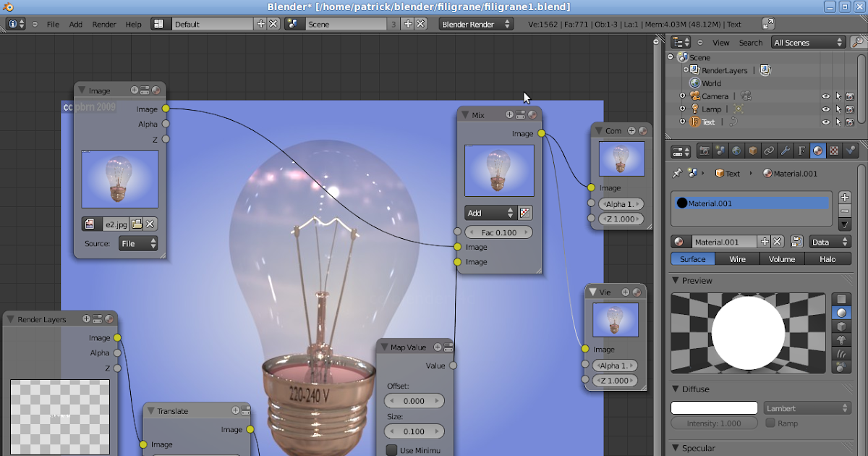
Task: Toggle the pin icon in properties context
Action: [677, 174]
